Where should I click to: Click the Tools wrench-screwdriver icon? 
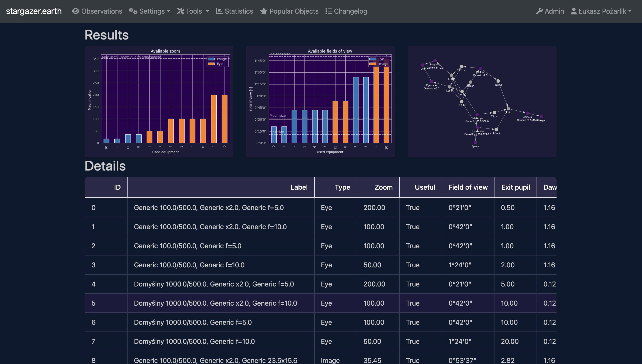point(180,11)
